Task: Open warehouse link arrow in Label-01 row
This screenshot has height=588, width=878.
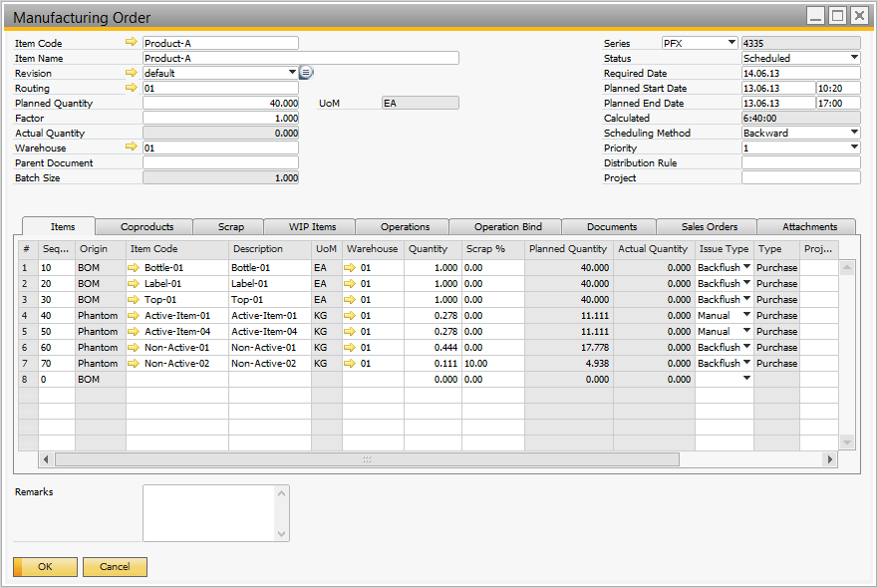Action: [x=350, y=283]
